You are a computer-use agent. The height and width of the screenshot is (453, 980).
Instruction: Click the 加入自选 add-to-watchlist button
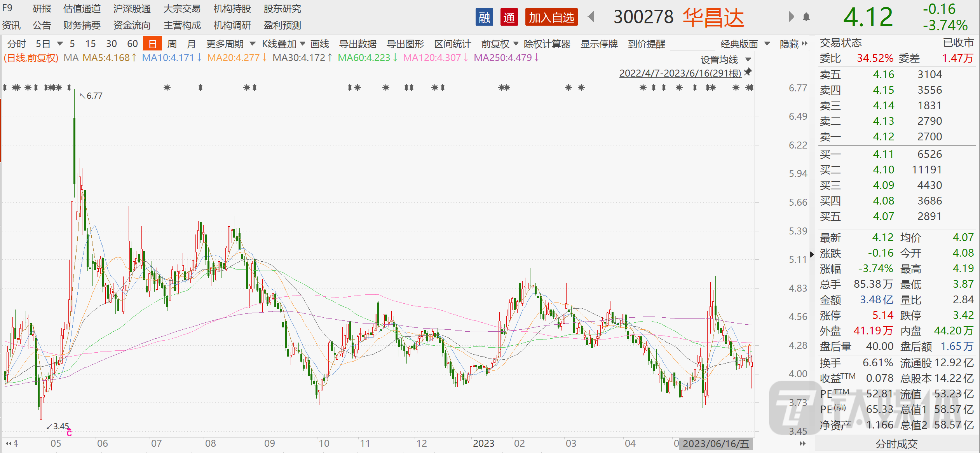coord(551,17)
